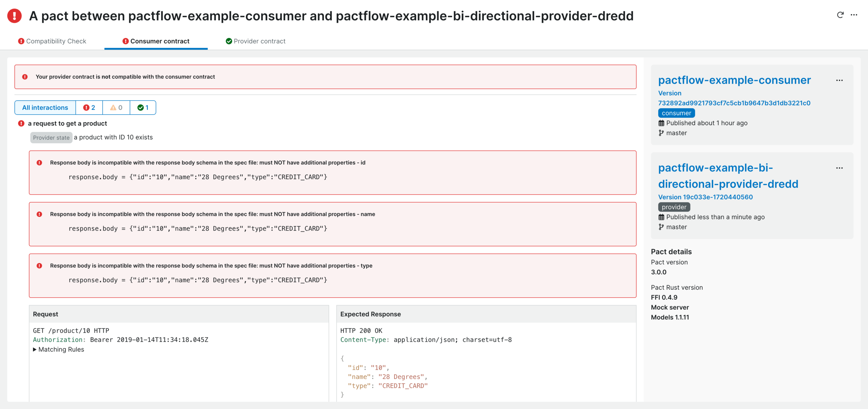Viewport: 868px width, 409px height.
Task: Open the ellipsis menu on the provider card
Action: 840,168
